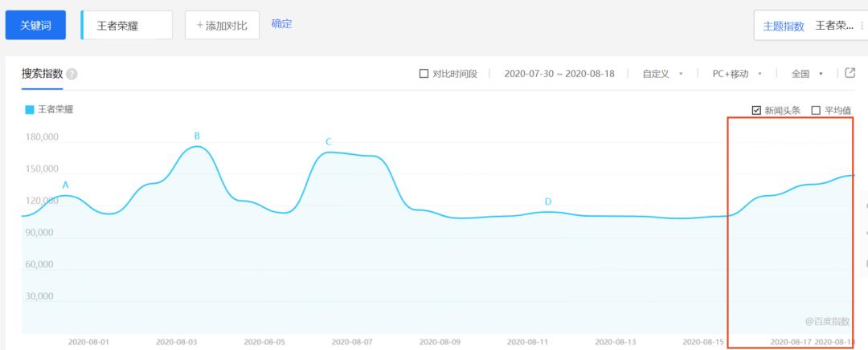Click the 确定 link

click(x=282, y=24)
